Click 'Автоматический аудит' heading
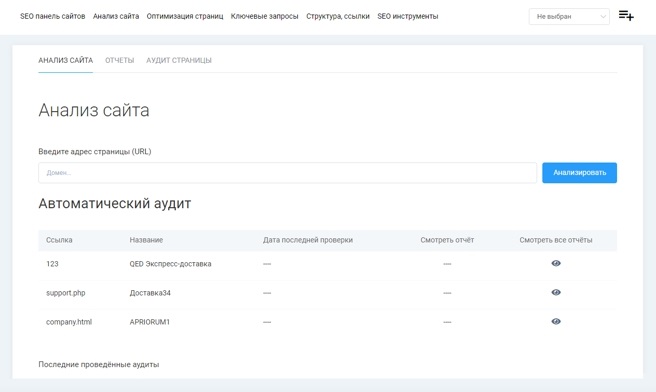656x392 pixels. (x=115, y=203)
